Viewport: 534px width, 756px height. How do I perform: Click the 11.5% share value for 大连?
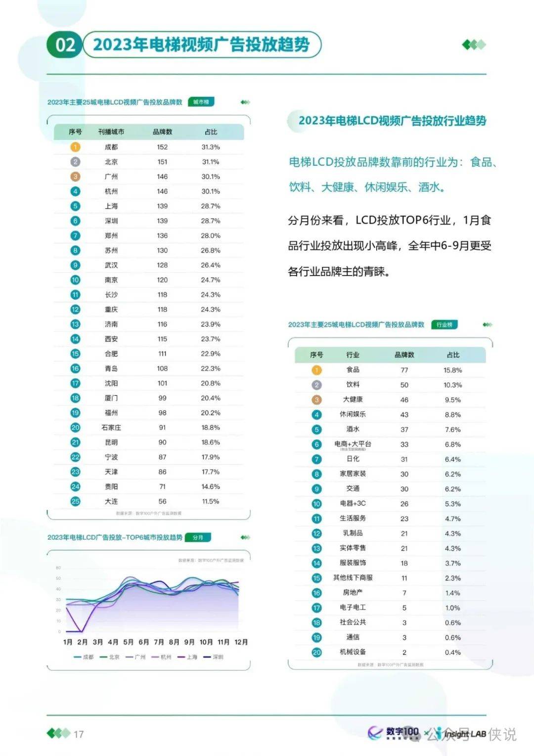[x=211, y=501]
